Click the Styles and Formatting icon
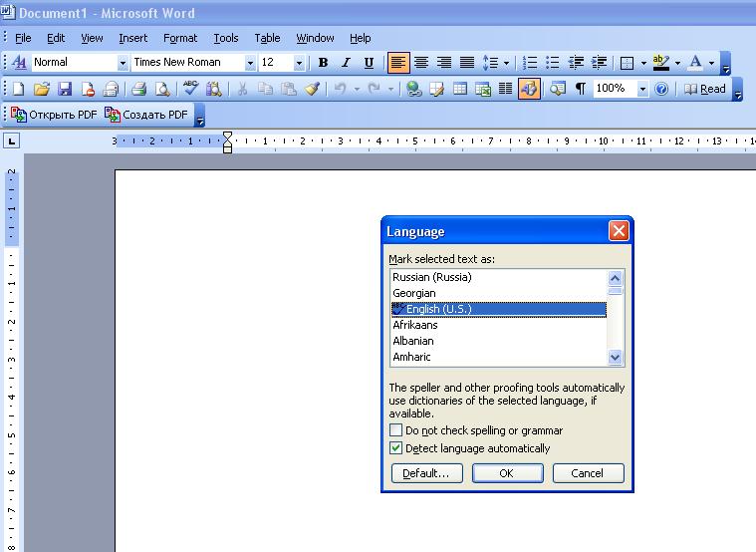 coord(19,62)
